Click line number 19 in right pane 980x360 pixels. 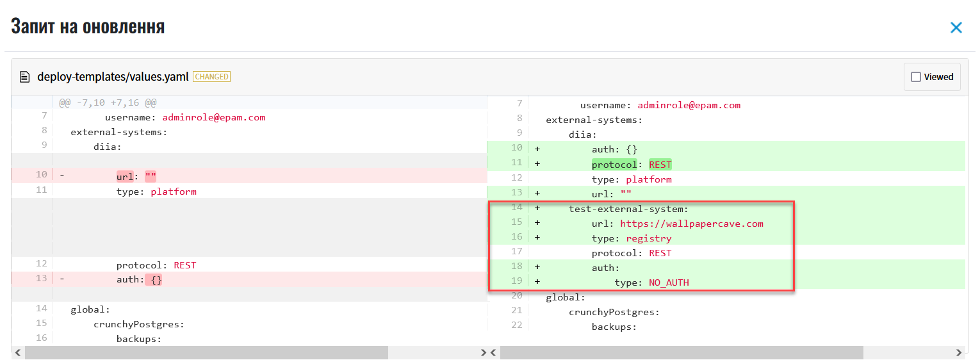coord(516,281)
